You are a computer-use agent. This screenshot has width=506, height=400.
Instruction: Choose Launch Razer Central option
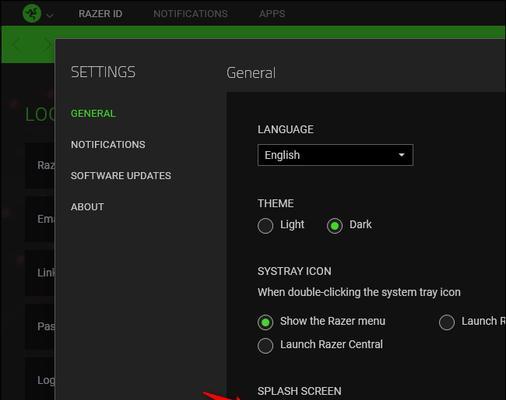pyautogui.click(x=265, y=346)
